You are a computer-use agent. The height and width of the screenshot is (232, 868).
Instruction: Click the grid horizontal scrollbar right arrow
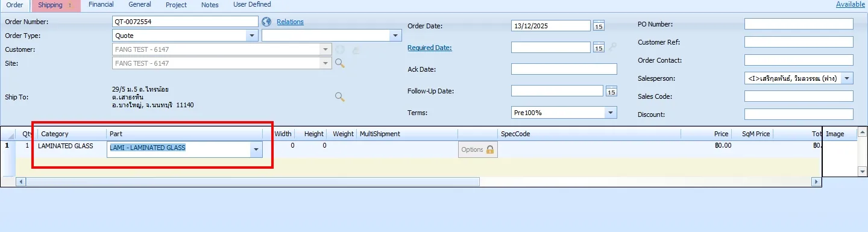816,181
